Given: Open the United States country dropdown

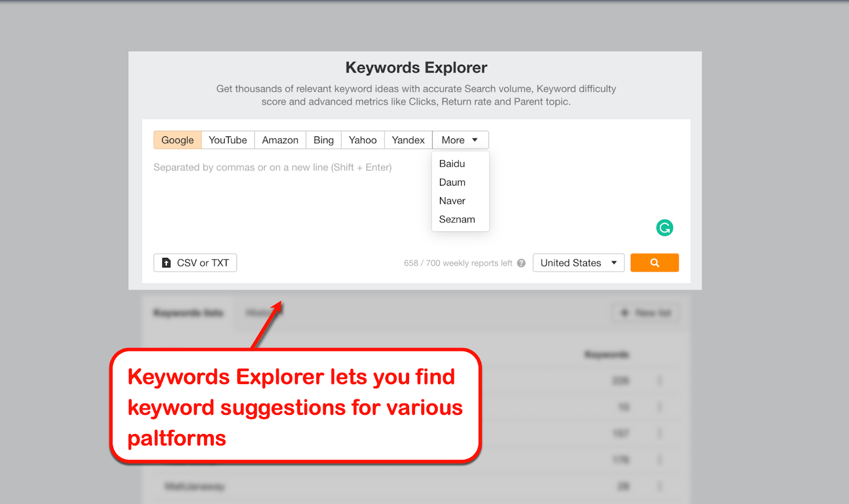Looking at the screenshot, I should (x=578, y=263).
